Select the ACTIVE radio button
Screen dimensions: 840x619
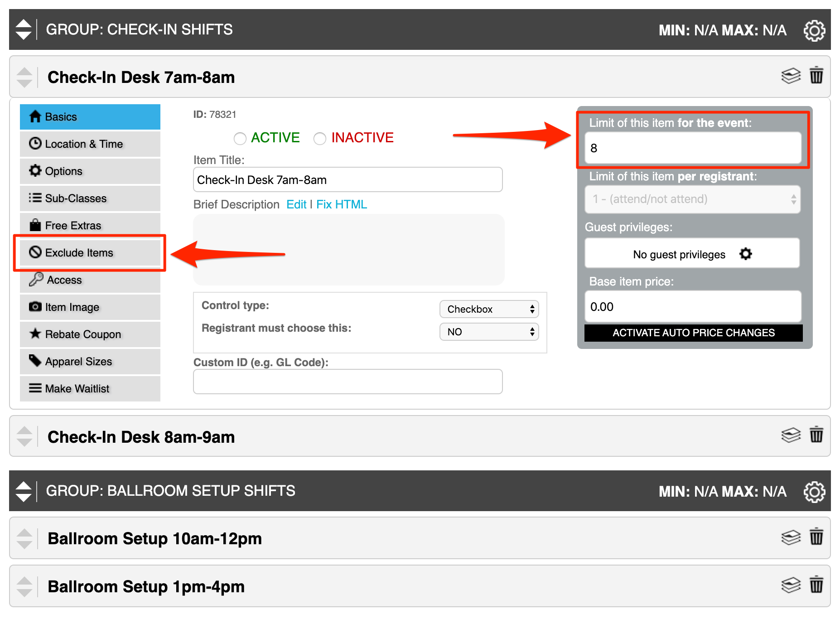240,138
